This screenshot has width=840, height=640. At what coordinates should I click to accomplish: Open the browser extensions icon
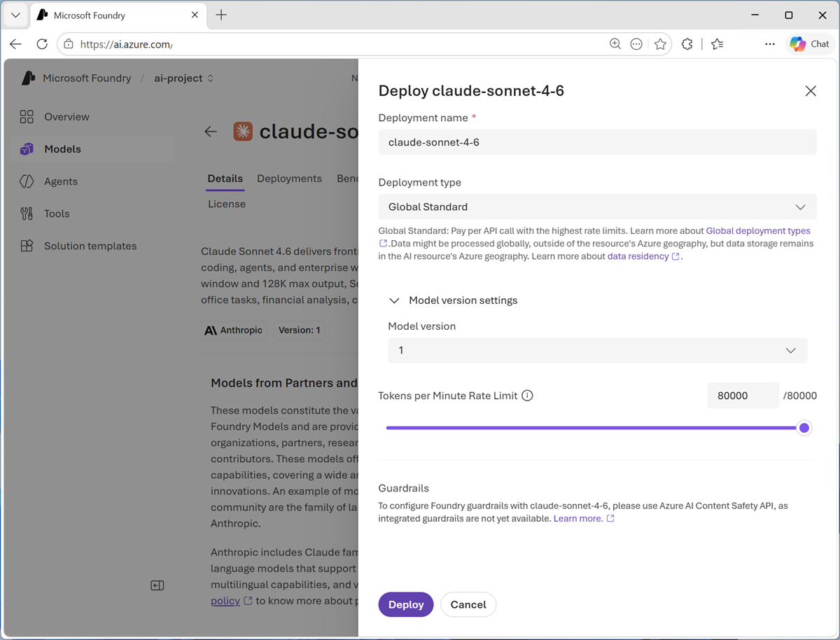687,44
